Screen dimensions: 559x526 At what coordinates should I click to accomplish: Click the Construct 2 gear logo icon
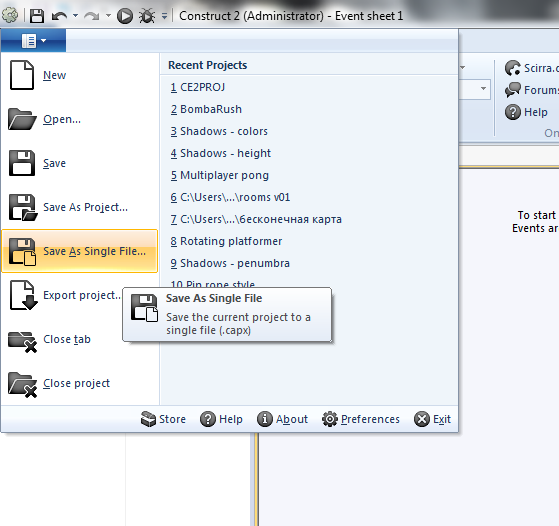tap(10, 16)
